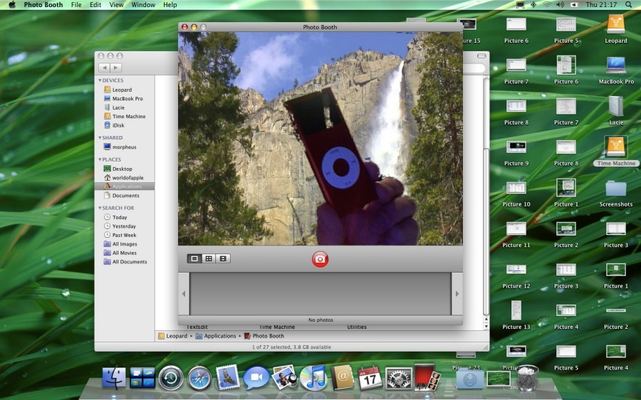The image size is (641, 400).
Task: Go back in the Finder window
Action: coord(104,68)
